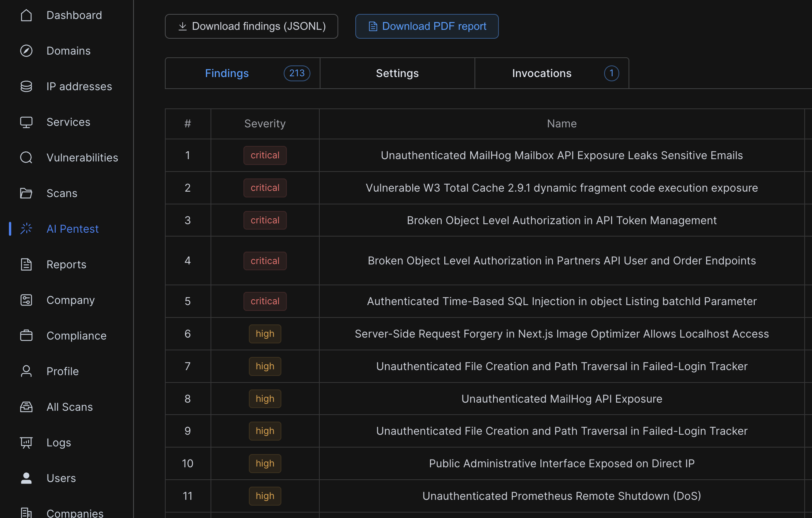Image resolution: width=812 pixels, height=518 pixels.
Task: Go to the Domains page
Action: pos(69,51)
